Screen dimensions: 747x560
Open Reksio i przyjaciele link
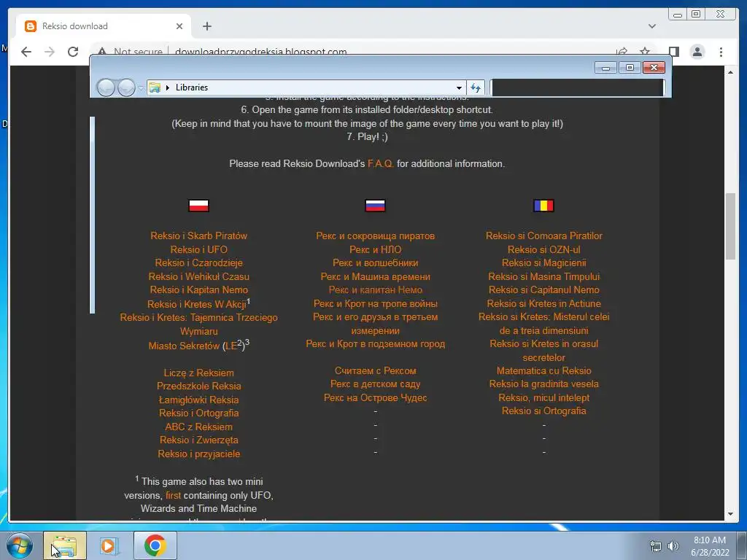click(198, 454)
